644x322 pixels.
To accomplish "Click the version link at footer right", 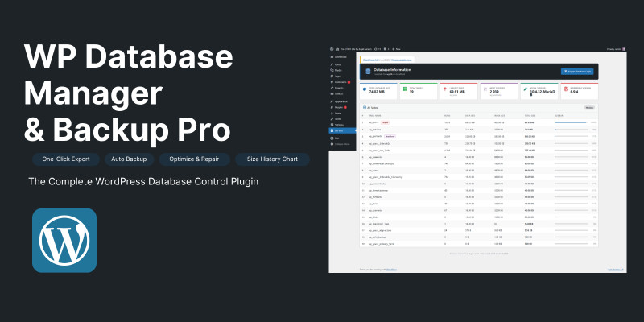I will [616, 270].
